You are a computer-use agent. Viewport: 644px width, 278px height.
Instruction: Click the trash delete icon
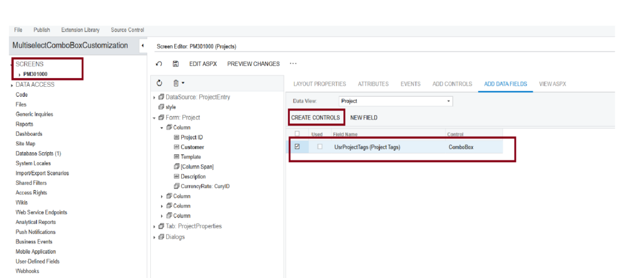pyautogui.click(x=176, y=83)
